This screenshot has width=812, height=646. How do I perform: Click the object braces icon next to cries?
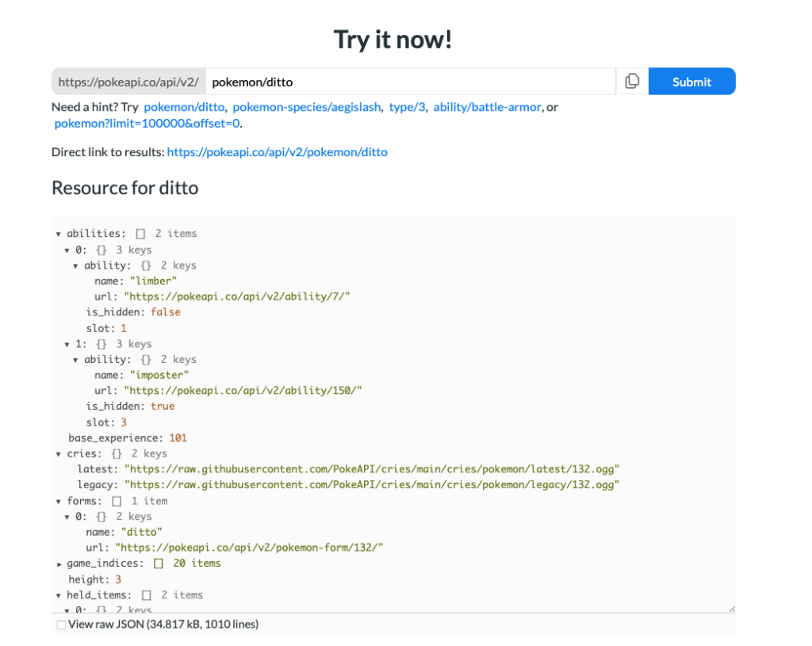click(117, 454)
